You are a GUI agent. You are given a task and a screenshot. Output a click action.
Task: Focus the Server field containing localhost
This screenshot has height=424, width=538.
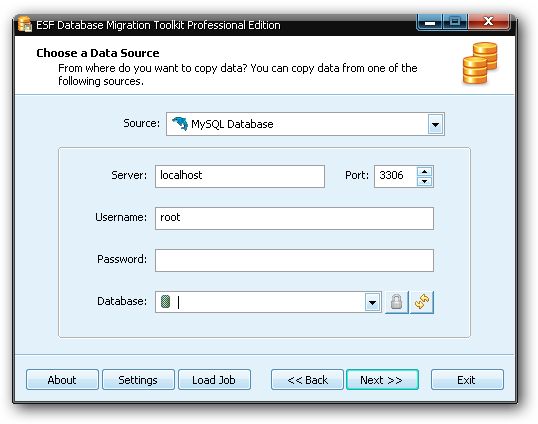point(240,176)
